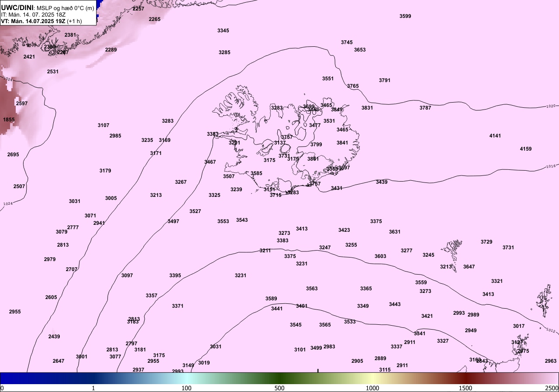Click the 3467 value west of Iceland
Screen dimensions: 559x392
point(210,162)
